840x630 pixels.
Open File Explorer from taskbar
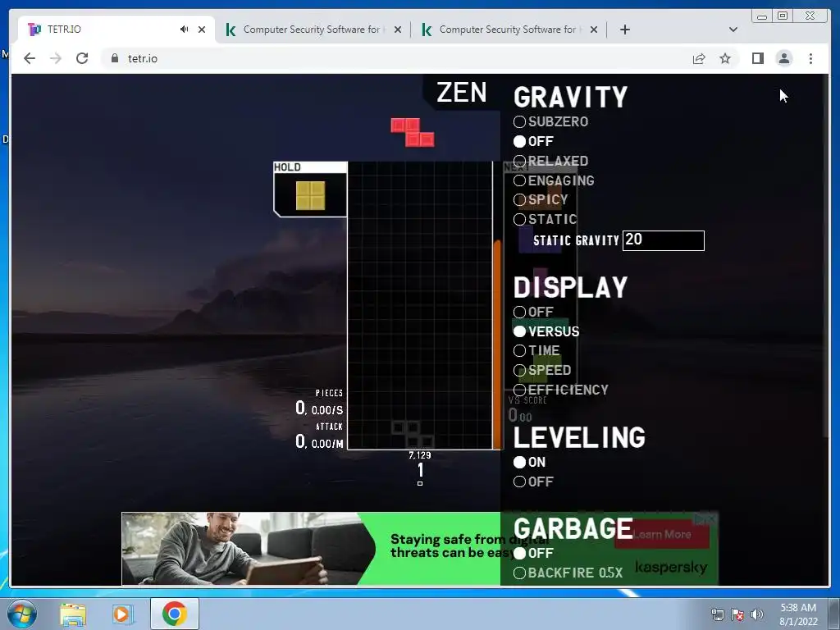point(73,614)
